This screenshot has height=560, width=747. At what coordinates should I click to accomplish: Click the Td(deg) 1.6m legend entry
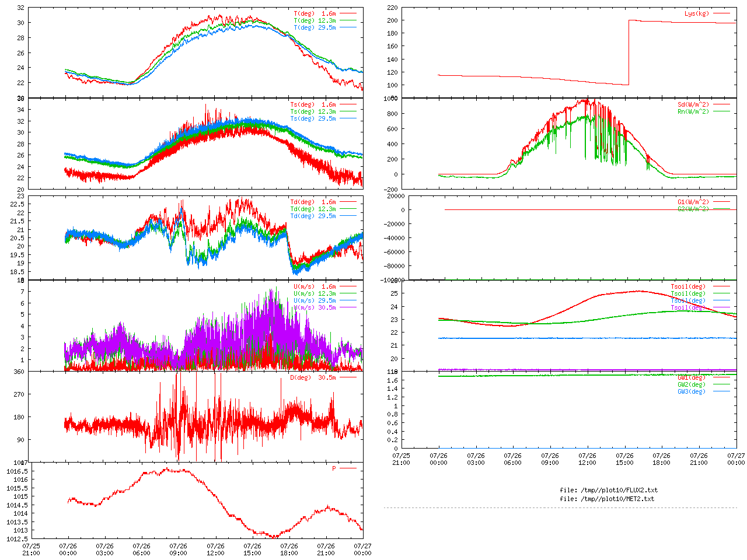[313, 202]
